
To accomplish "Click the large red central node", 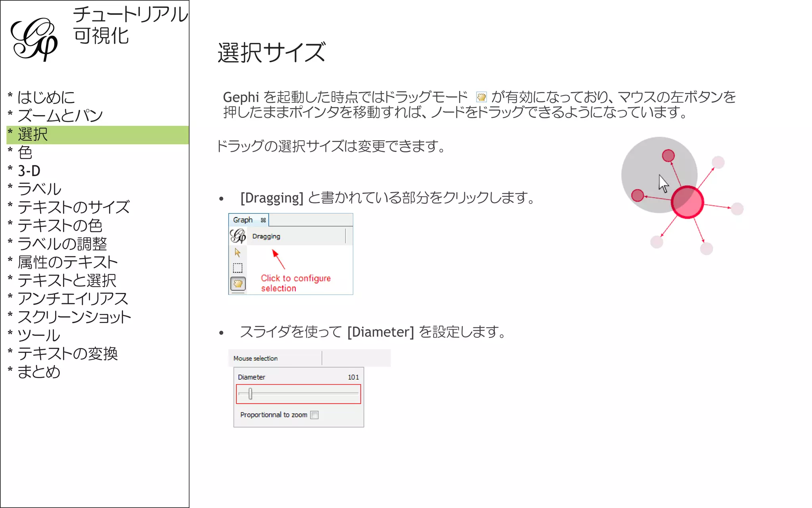I will click(x=687, y=202).
